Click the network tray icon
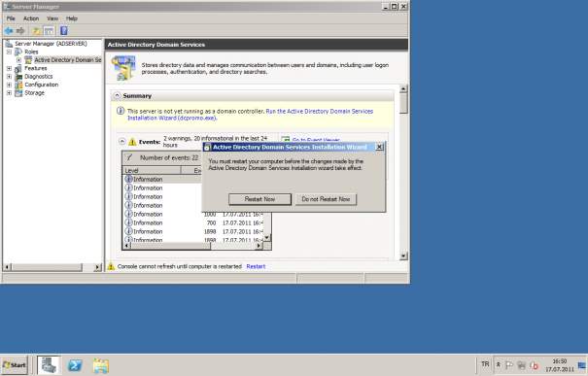Viewport: 588px width, 376px height. pyautogui.click(x=521, y=364)
